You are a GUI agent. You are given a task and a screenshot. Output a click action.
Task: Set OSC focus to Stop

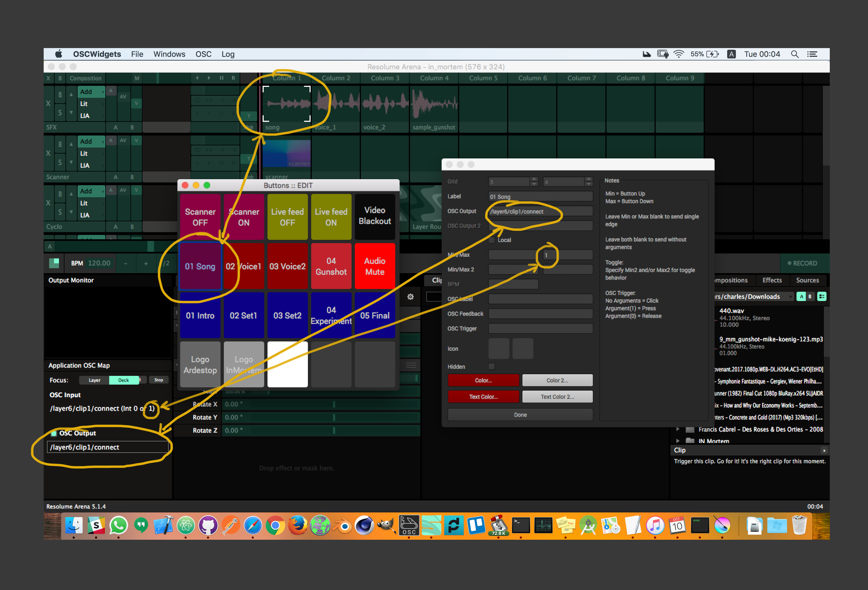pyautogui.click(x=159, y=380)
